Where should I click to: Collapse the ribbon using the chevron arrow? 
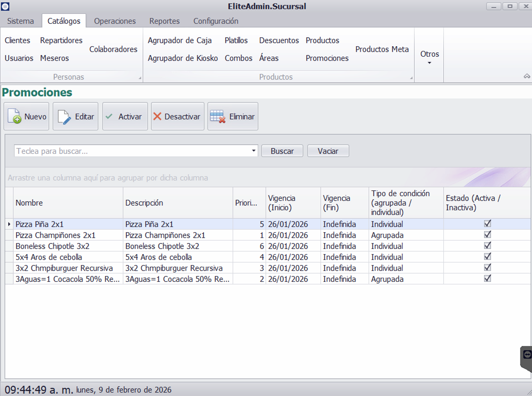pos(527,76)
